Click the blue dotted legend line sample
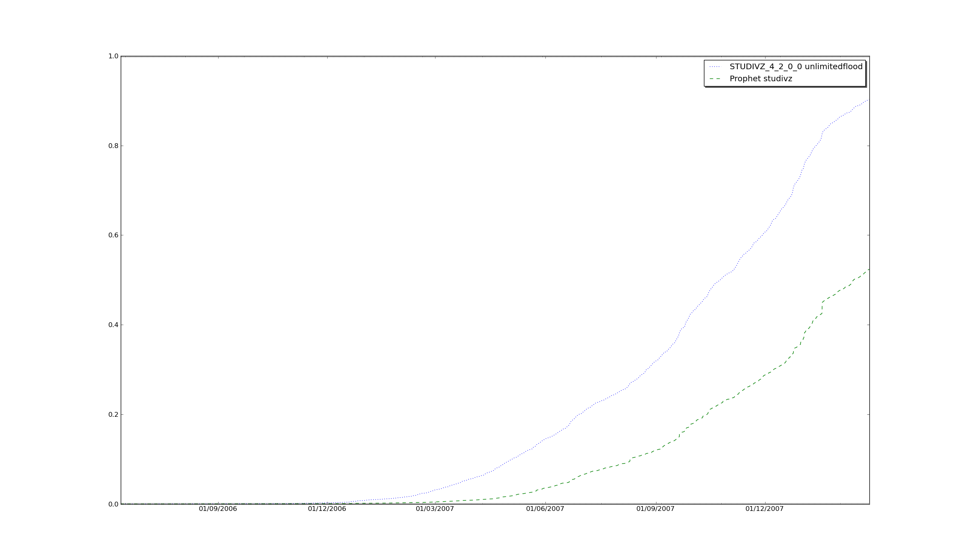Screen dimensions: 966x560 click(715, 67)
